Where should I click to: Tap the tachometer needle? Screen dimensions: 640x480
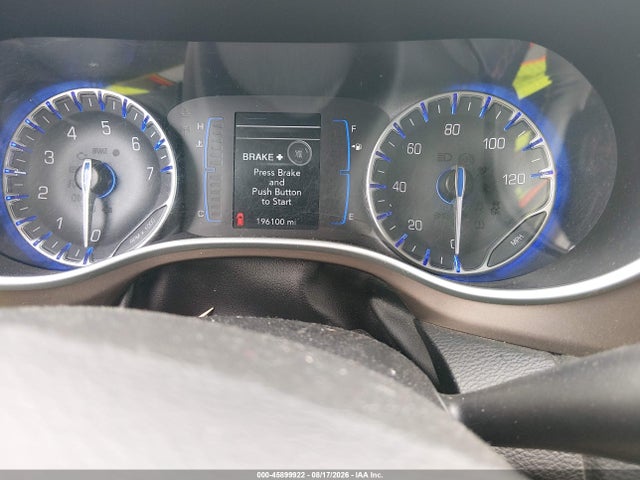[87, 204]
